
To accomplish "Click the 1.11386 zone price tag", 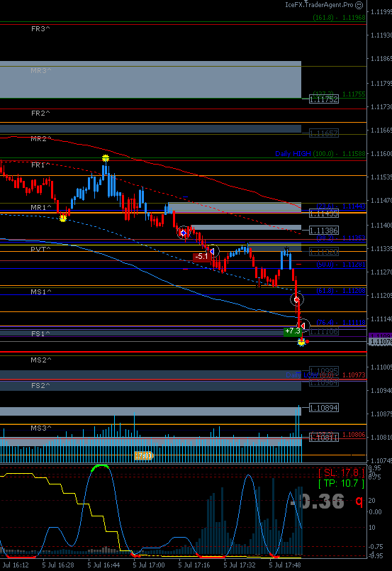I will (324, 231).
